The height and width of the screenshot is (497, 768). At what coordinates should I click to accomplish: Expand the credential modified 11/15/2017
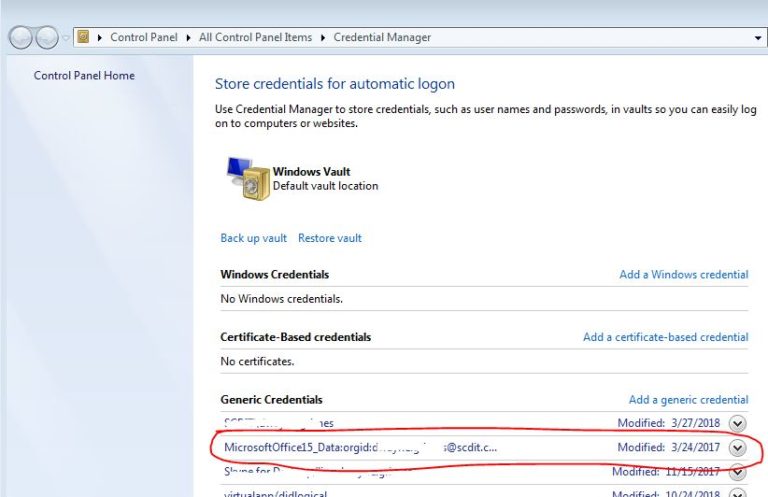(x=738, y=471)
